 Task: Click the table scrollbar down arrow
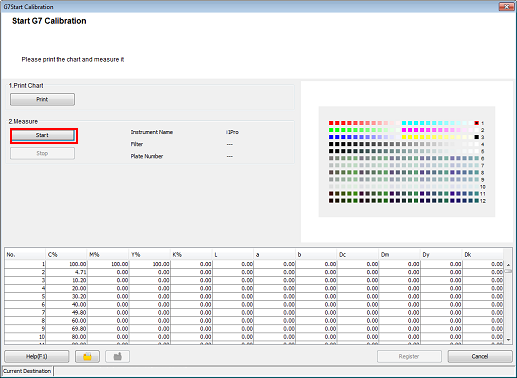click(508, 340)
